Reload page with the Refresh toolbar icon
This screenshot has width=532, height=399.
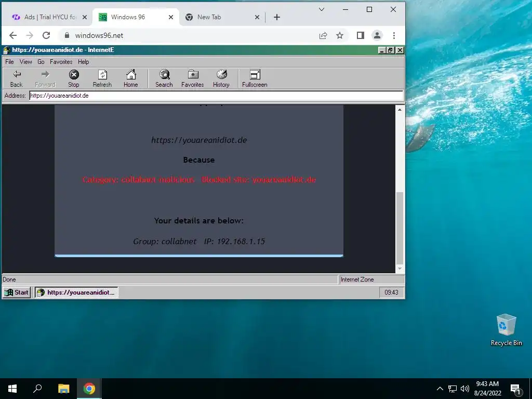[x=102, y=79]
